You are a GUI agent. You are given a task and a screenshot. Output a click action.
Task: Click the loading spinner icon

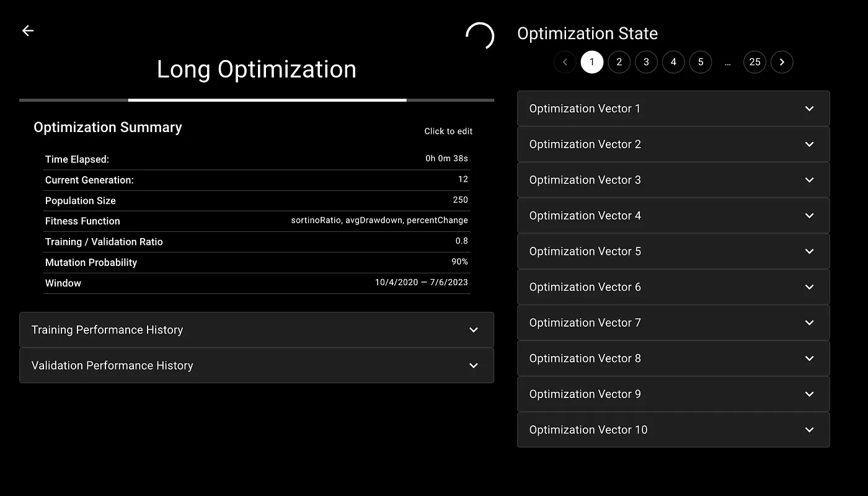[x=480, y=36]
